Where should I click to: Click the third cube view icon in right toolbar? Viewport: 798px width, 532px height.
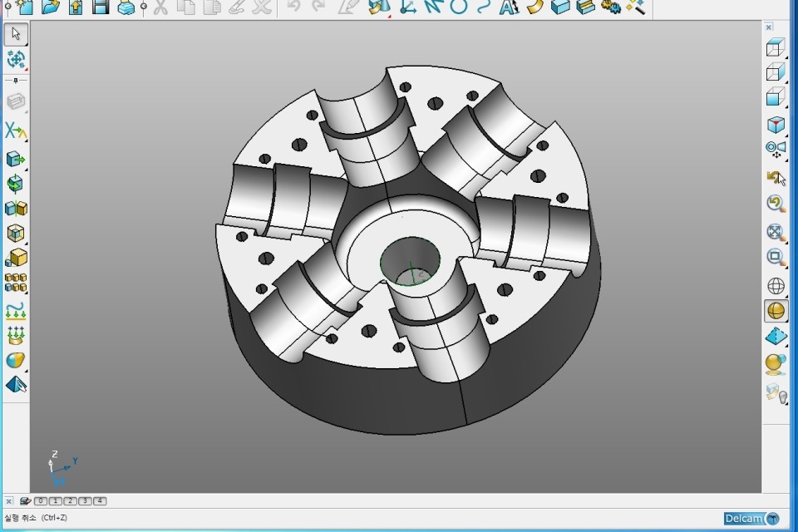point(775,96)
